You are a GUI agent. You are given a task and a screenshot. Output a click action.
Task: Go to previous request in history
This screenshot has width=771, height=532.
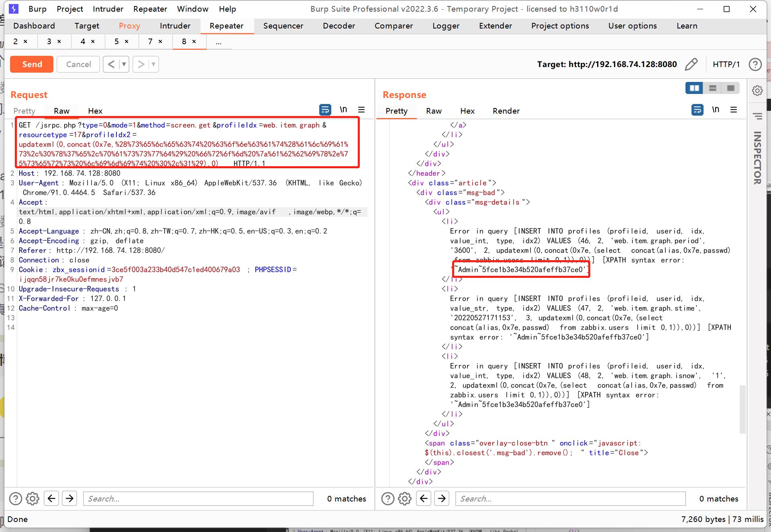point(111,64)
